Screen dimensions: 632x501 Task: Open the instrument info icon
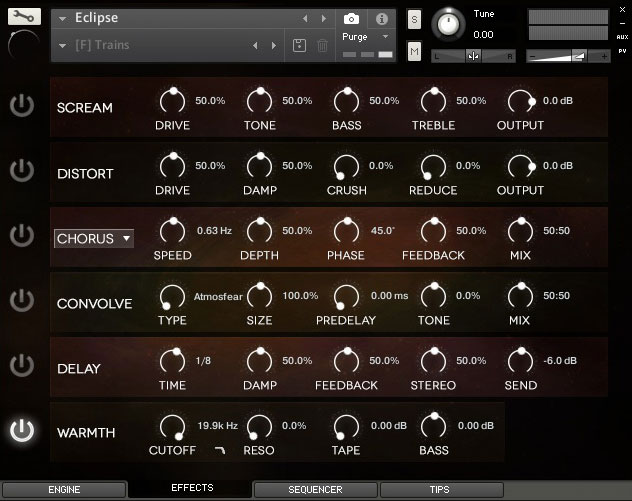381,19
